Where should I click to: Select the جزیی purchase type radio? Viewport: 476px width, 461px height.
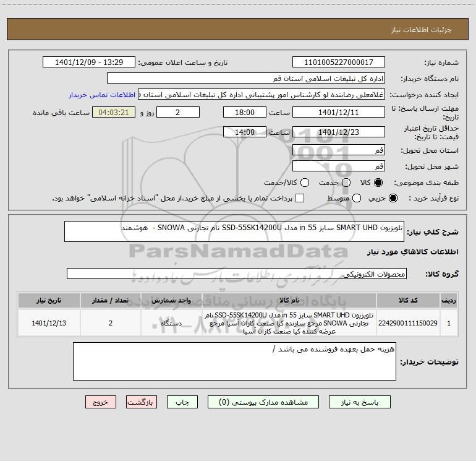pyautogui.click(x=393, y=199)
